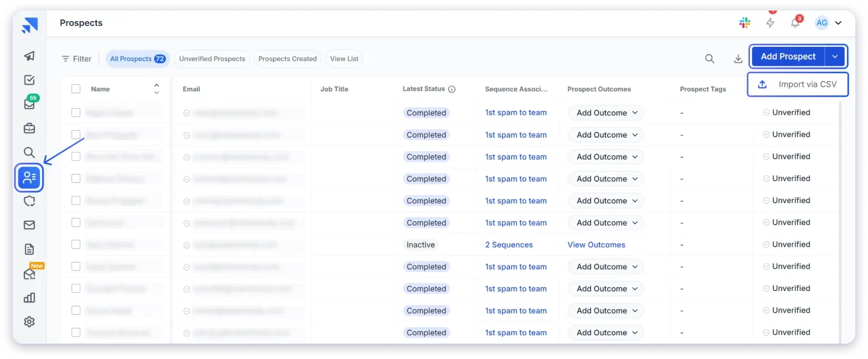Image resolution: width=868 pixels, height=359 pixels.
Task: Click the Inactive status badge
Action: pos(421,245)
